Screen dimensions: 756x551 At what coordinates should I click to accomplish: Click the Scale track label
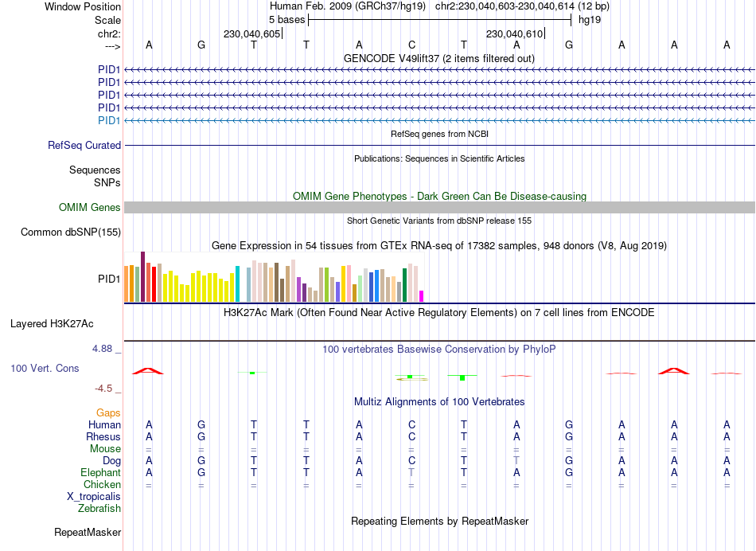107,20
